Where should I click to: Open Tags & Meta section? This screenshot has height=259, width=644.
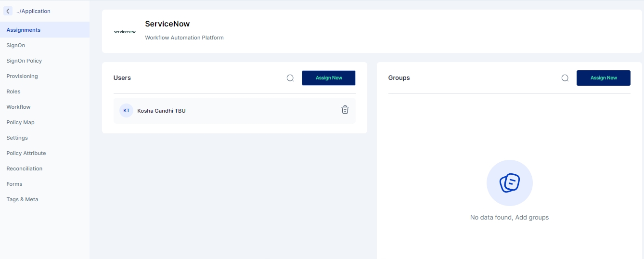point(22,199)
